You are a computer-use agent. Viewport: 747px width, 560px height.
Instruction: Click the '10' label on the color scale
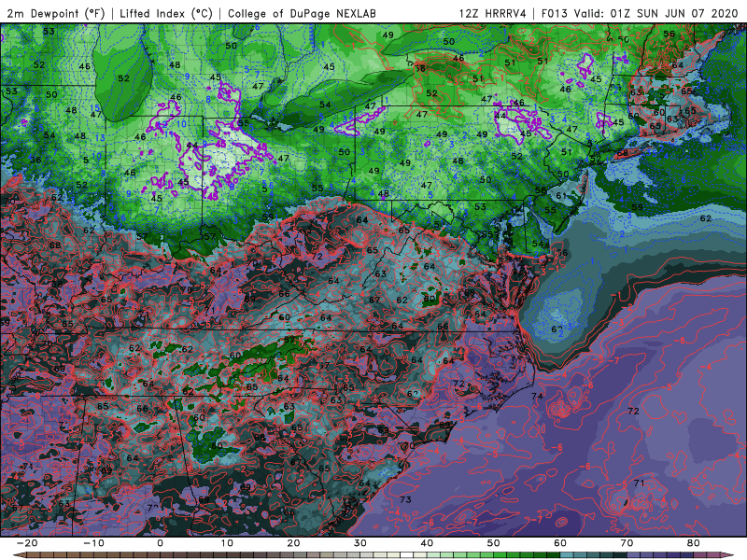click(227, 543)
